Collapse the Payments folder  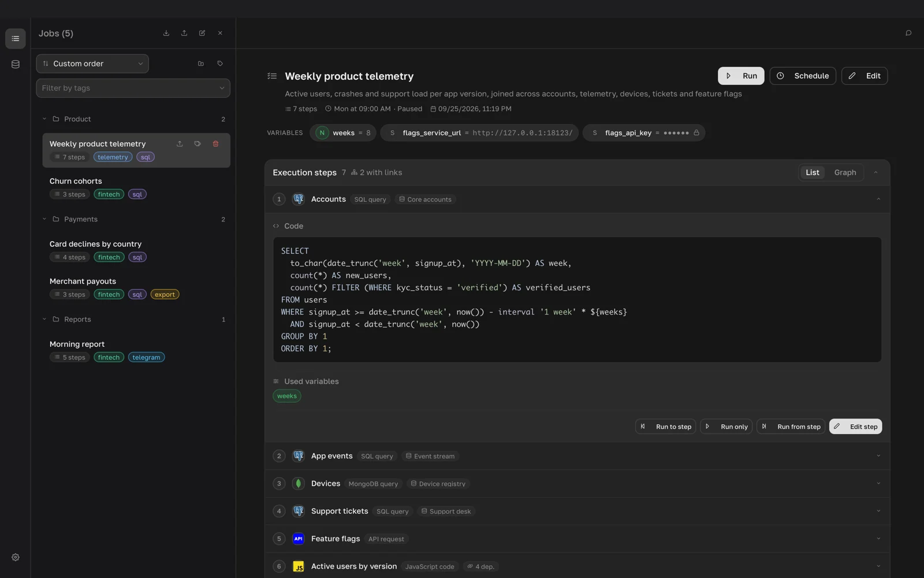[x=44, y=220]
